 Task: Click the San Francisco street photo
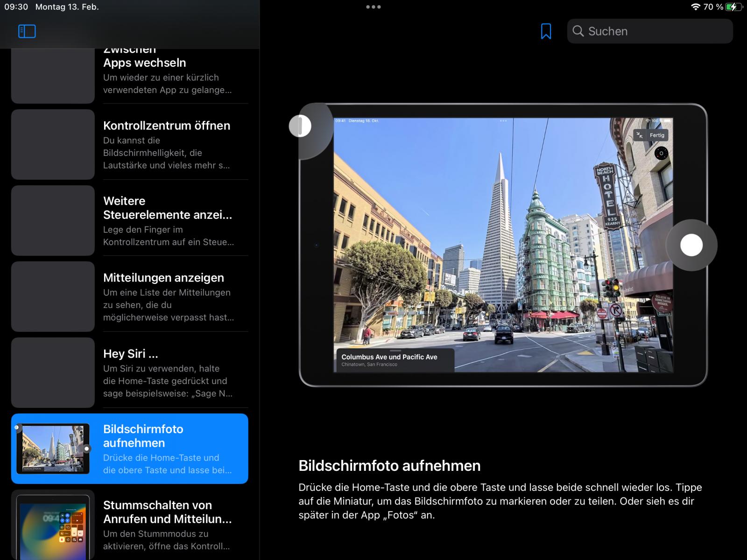coord(503,245)
